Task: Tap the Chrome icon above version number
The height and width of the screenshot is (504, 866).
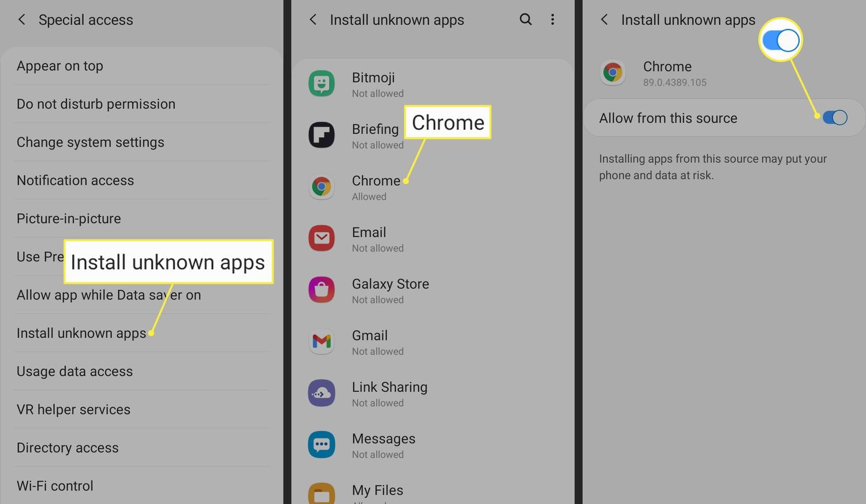Action: tap(613, 73)
